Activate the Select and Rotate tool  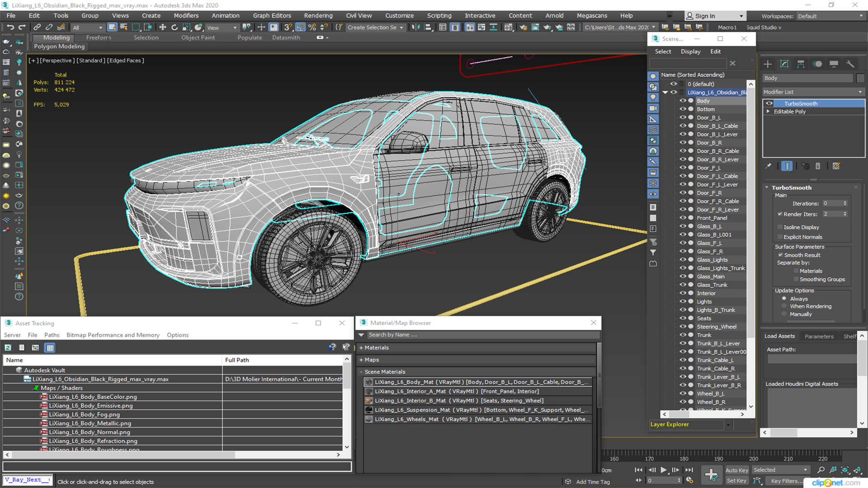175,28
